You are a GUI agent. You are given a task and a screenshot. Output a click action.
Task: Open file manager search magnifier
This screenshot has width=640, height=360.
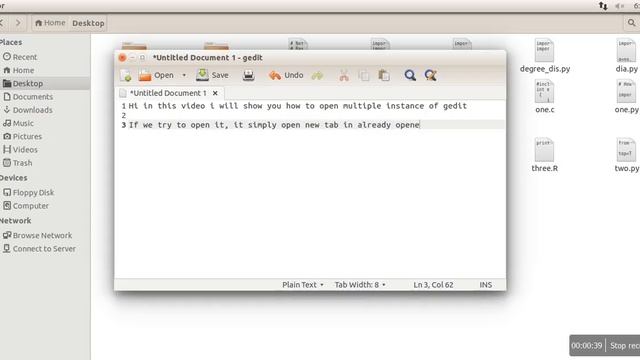click(631, 23)
